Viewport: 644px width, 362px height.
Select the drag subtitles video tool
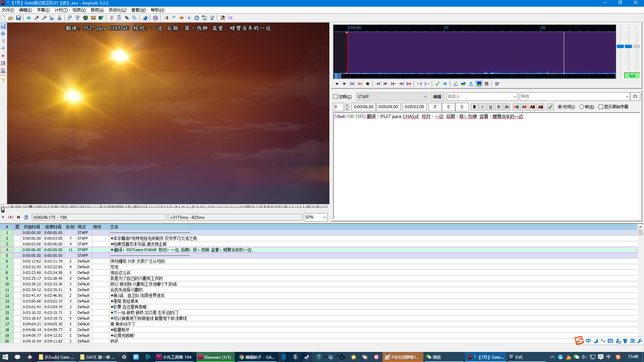pyautogui.click(x=3, y=34)
